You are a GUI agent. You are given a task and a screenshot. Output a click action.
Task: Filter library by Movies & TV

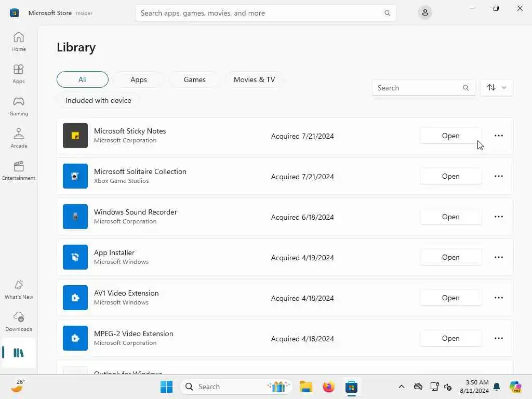254,79
